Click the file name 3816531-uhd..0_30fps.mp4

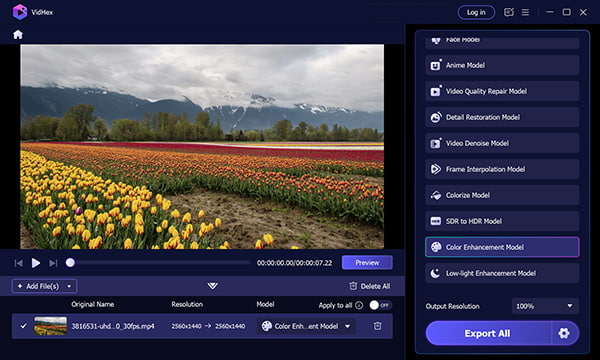[113, 326]
